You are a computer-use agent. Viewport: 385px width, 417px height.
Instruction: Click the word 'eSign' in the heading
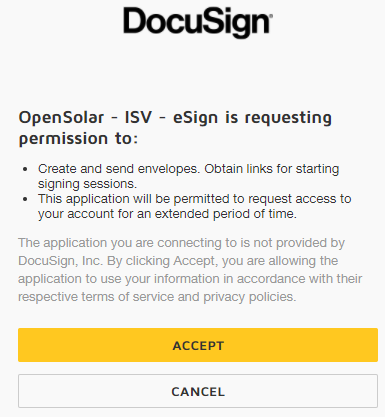195,118
